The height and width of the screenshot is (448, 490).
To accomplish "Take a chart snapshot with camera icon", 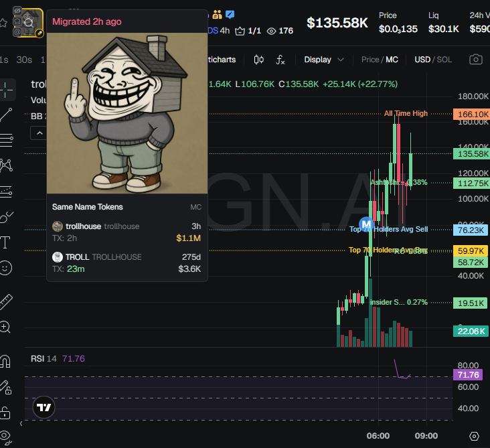I will point(476,60).
